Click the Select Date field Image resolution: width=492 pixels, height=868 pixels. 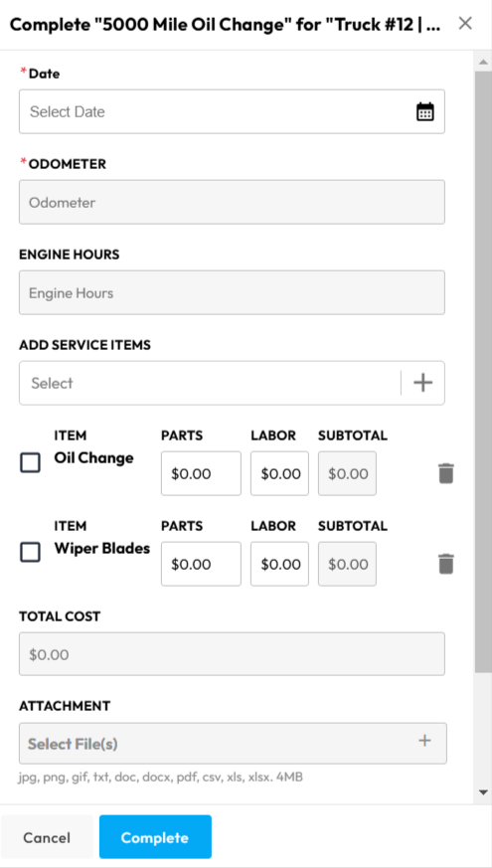(x=232, y=111)
